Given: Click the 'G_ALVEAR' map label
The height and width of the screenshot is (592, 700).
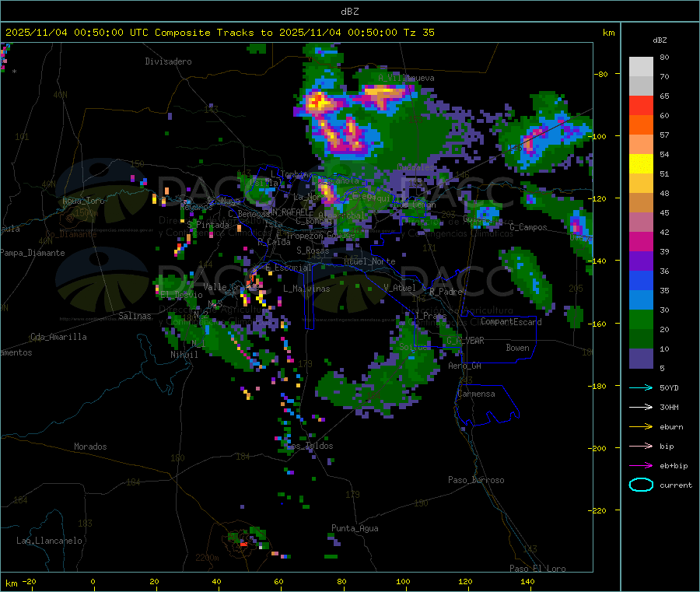Looking at the screenshot, I should 465,341.
